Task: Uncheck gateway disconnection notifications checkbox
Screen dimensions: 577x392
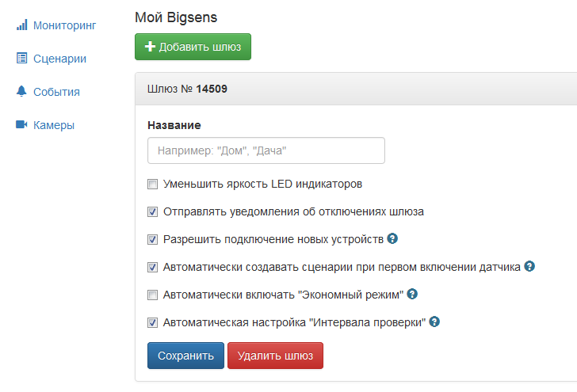Action: coord(153,212)
